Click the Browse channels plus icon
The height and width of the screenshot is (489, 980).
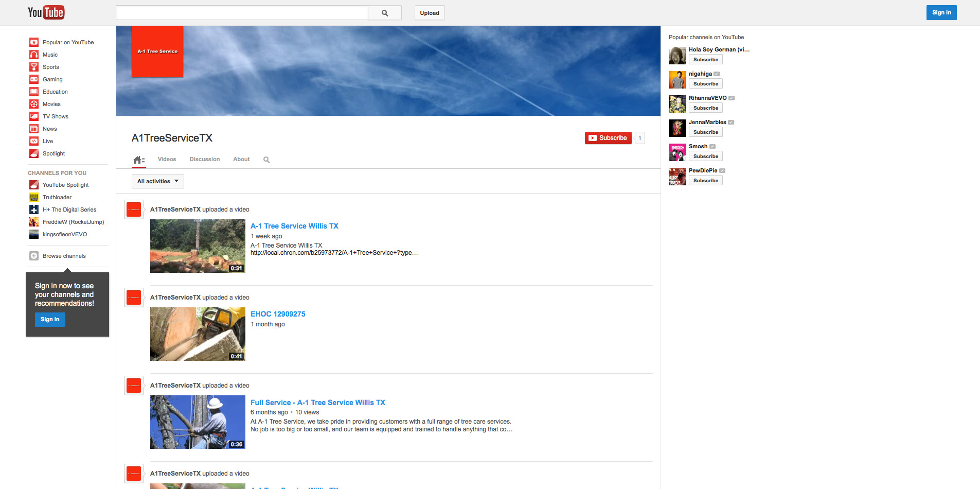click(34, 256)
